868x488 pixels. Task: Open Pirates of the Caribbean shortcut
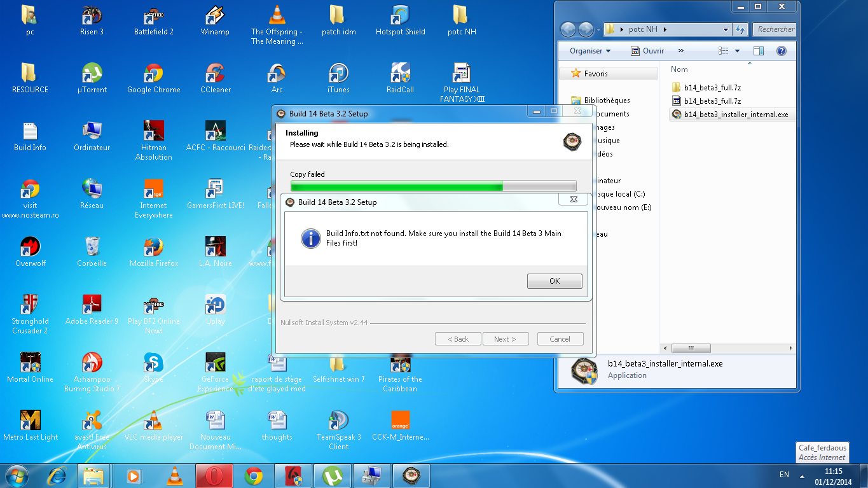point(400,373)
